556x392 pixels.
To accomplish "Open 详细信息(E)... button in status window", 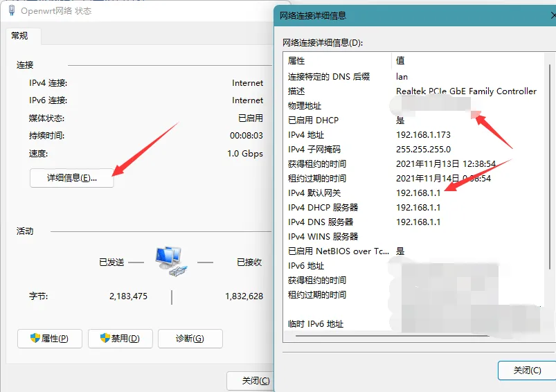I will click(71, 178).
